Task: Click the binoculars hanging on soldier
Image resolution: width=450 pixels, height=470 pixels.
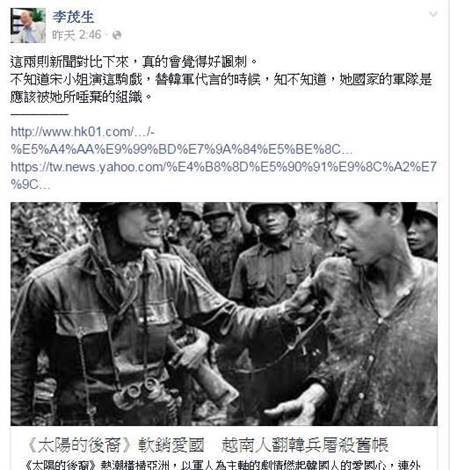Action: [140, 391]
